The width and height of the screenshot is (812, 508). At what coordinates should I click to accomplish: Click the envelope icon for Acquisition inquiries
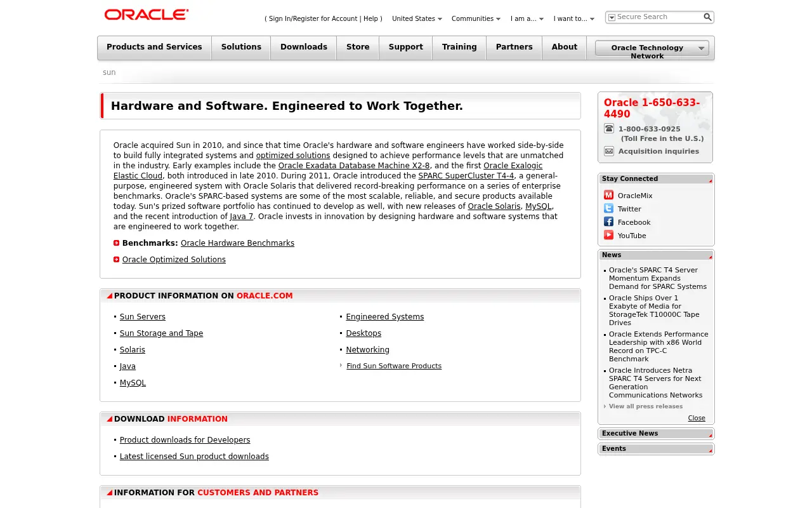(609, 151)
